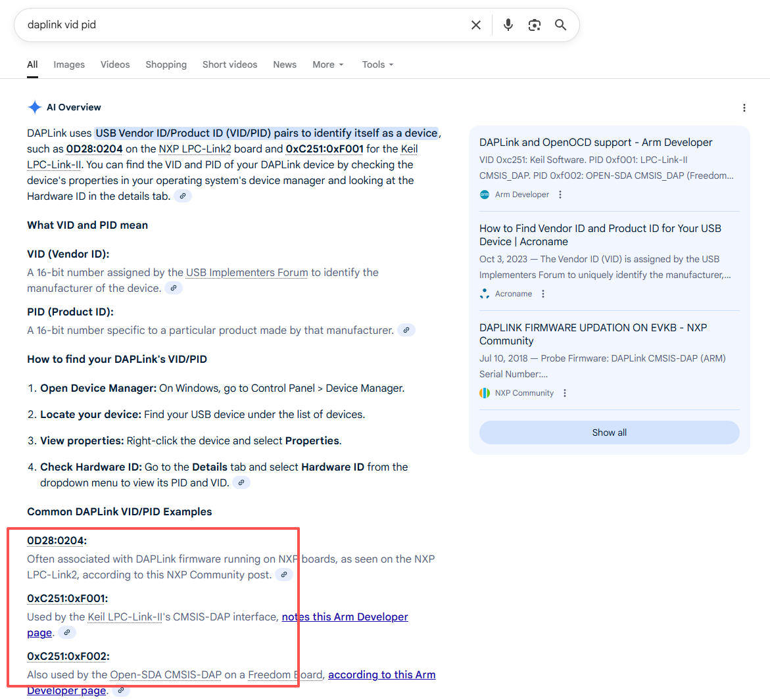
Task: Follow the USB Implementers Forum link
Action: [x=247, y=272]
